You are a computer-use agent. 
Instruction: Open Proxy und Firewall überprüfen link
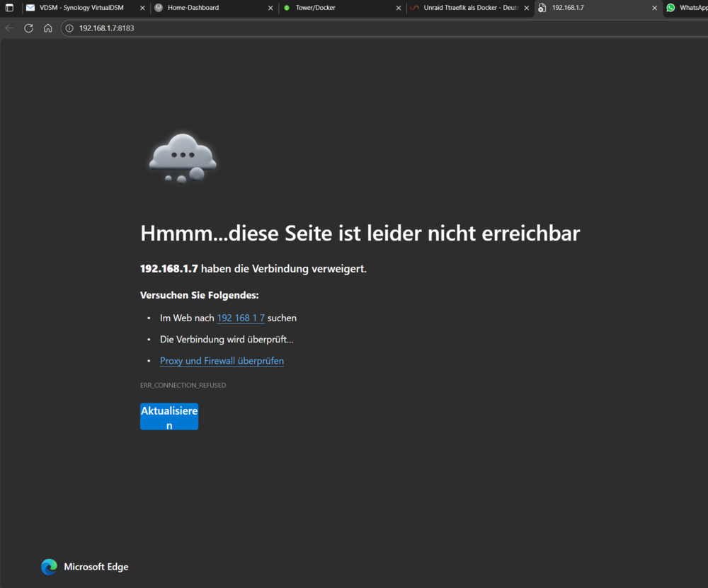coord(222,361)
